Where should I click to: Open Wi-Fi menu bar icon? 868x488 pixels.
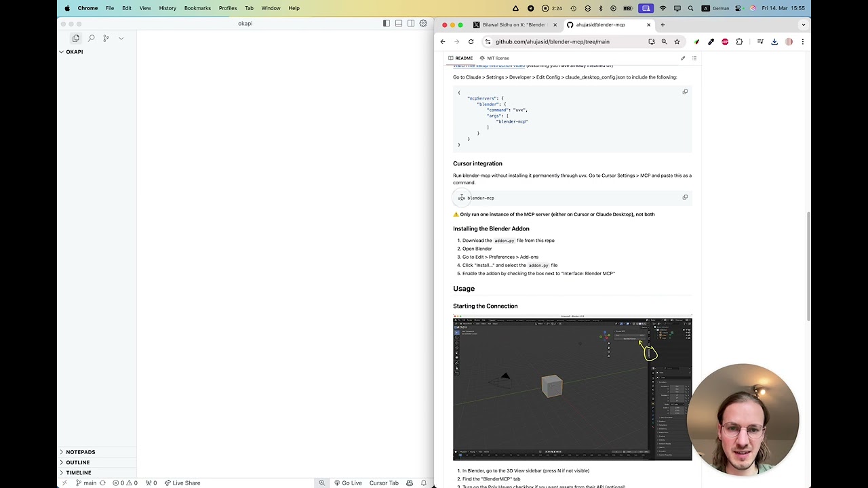pyautogui.click(x=663, y=8)
